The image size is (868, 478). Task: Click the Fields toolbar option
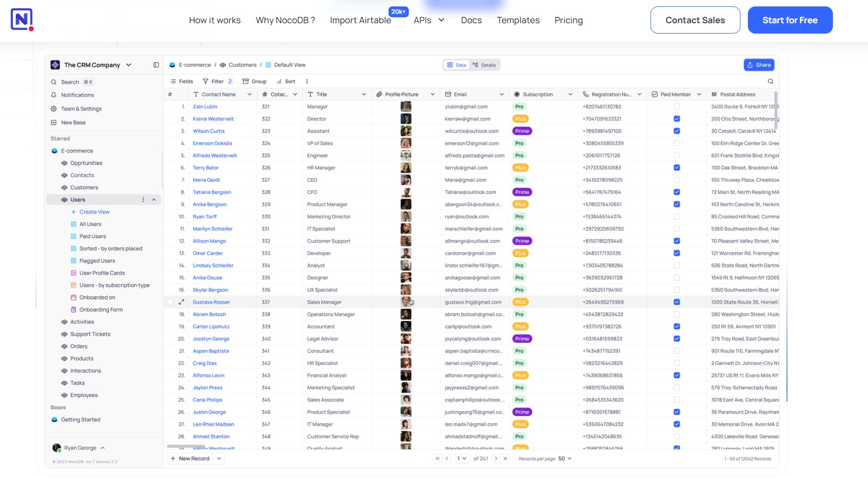click(181, 81)
